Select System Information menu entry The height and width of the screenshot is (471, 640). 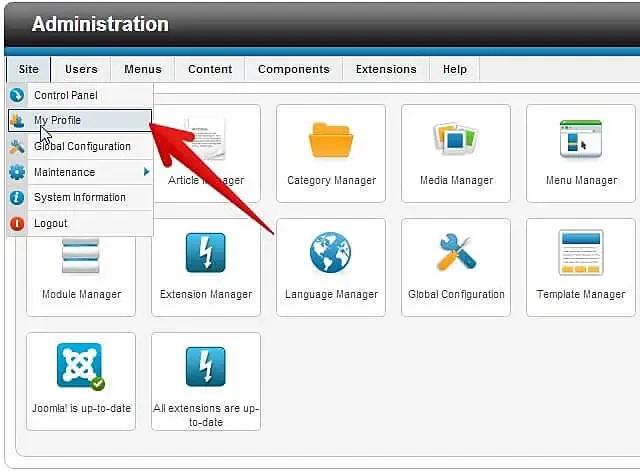pos(80,198)
